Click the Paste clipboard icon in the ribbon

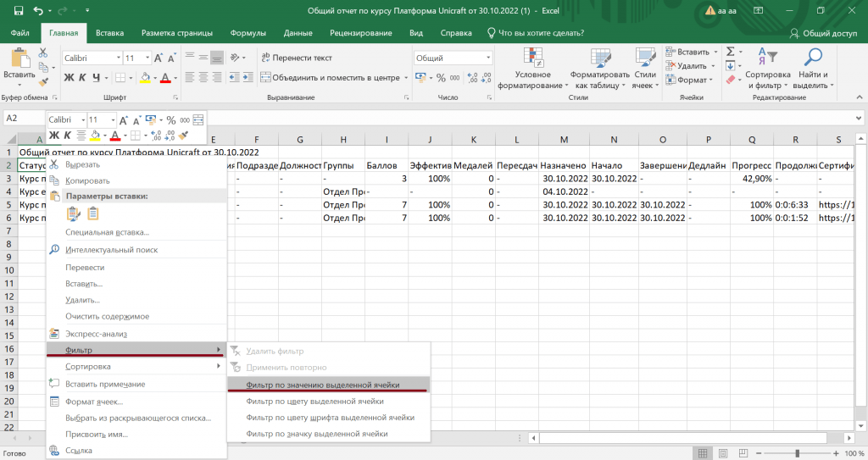pyautogui.click(x=19, y=58)
